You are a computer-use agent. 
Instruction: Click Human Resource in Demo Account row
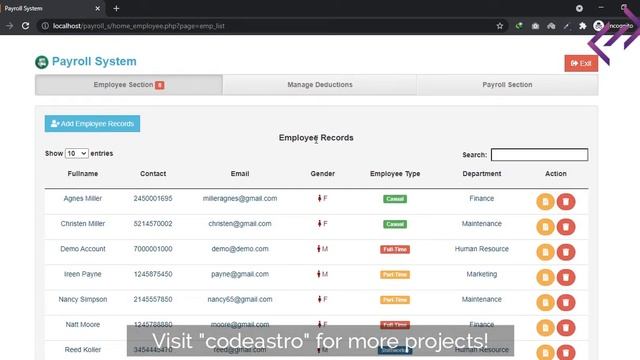tap(482, 249)
